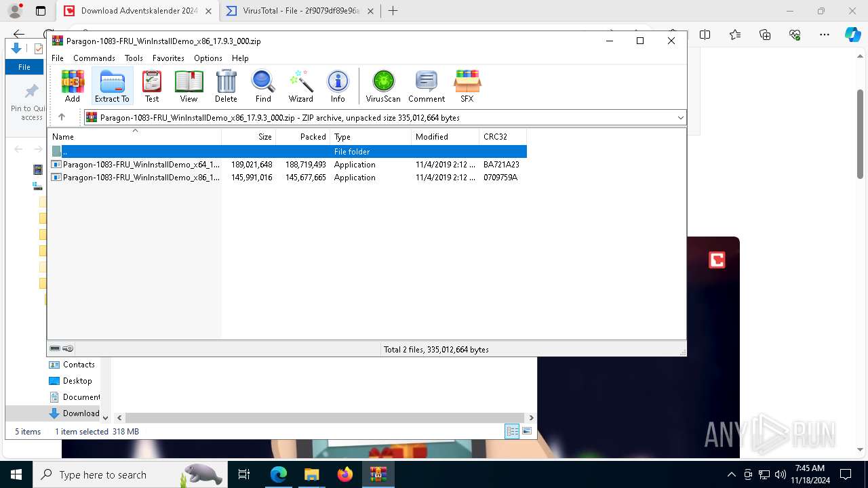
Task: Click the 189,021,648 size value
Action: 252,165
